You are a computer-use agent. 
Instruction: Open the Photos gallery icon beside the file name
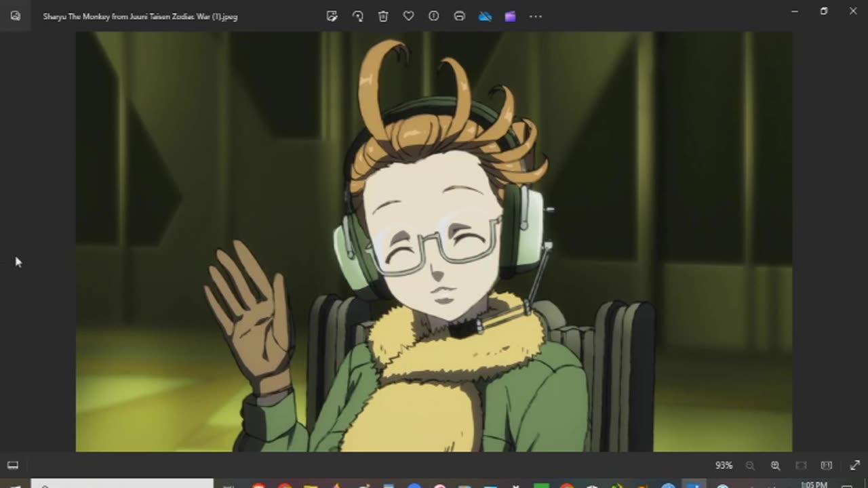pyautogui.click(x=15, y=16)
